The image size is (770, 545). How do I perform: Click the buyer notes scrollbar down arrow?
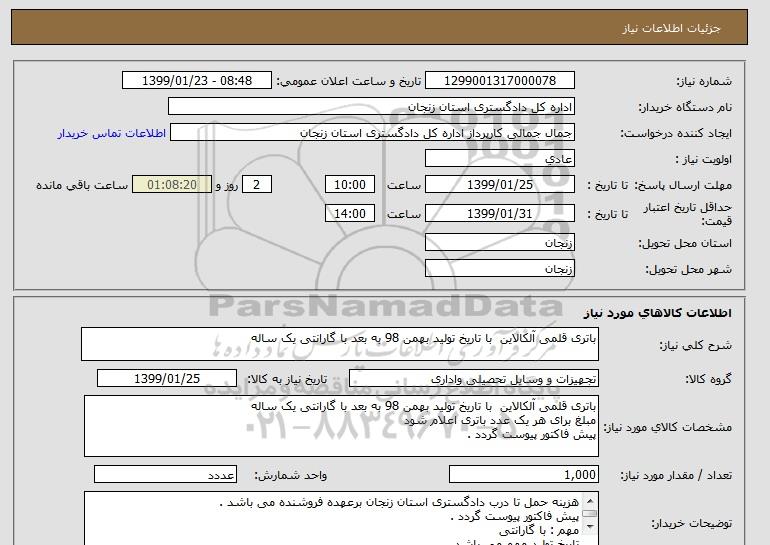(590, 527)
